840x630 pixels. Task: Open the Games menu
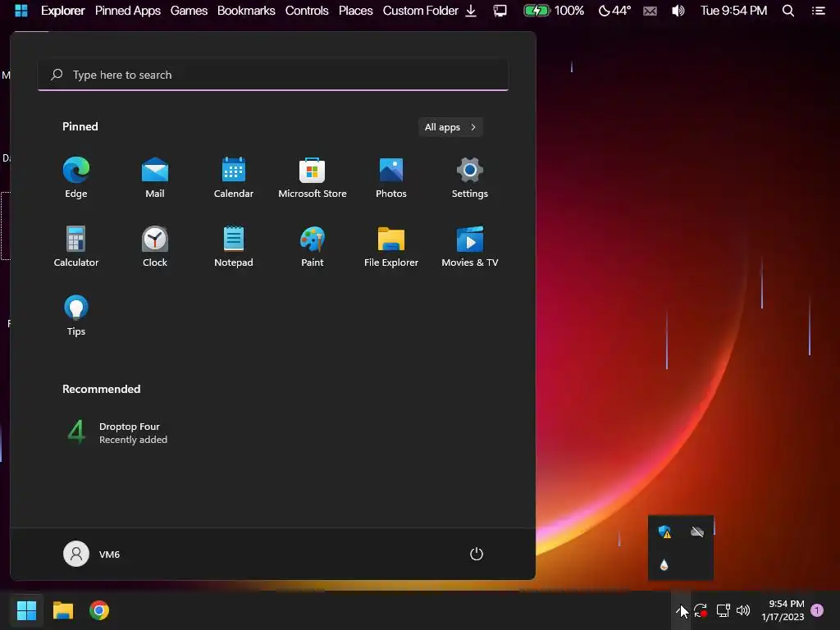coord(189,11)
